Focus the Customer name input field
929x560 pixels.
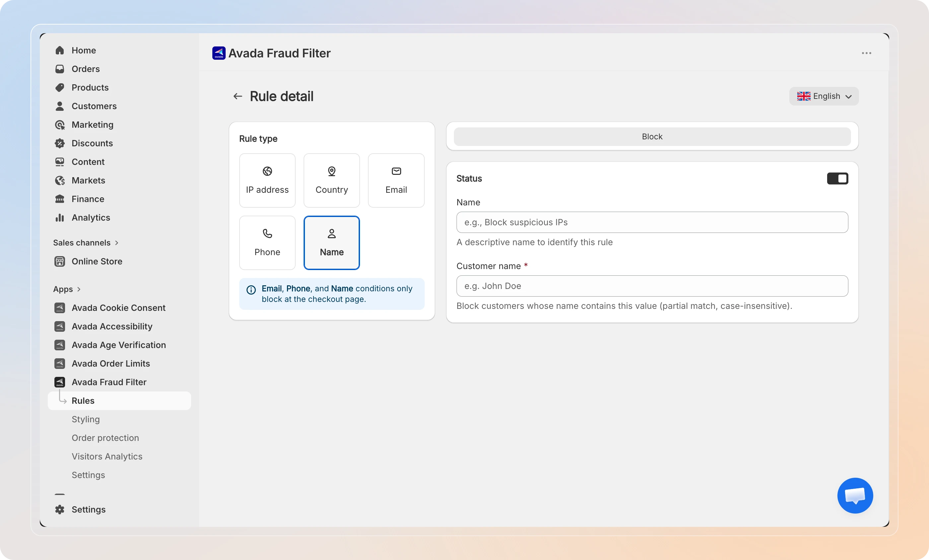point(652,286)
